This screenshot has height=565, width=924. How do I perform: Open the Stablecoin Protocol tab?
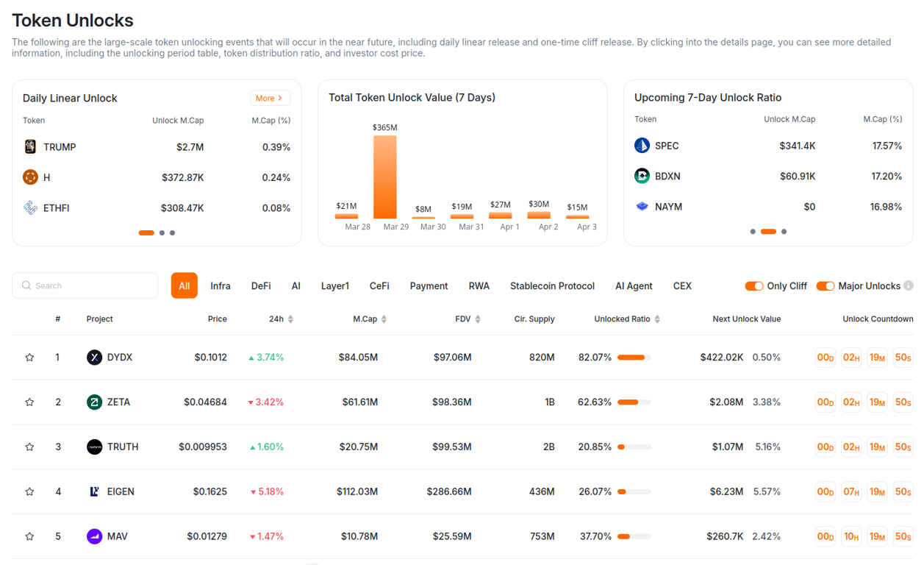(552, 285)
